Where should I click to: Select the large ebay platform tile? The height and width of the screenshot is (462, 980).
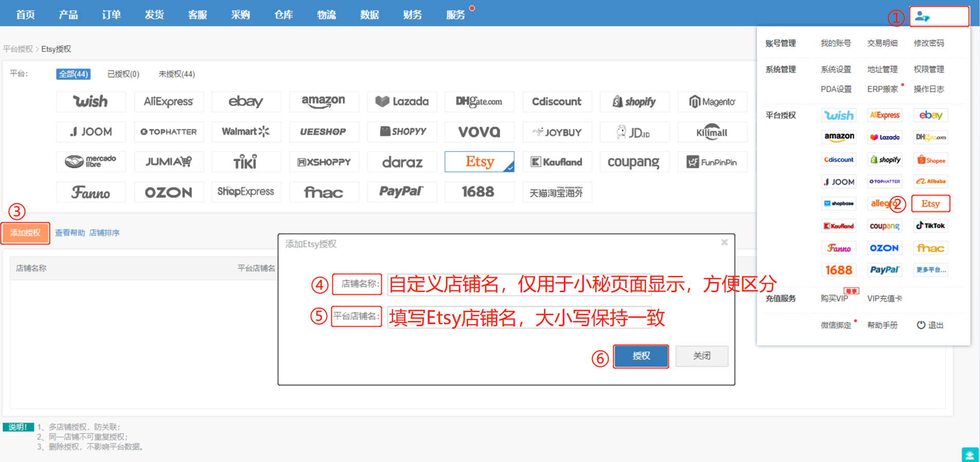246,101
